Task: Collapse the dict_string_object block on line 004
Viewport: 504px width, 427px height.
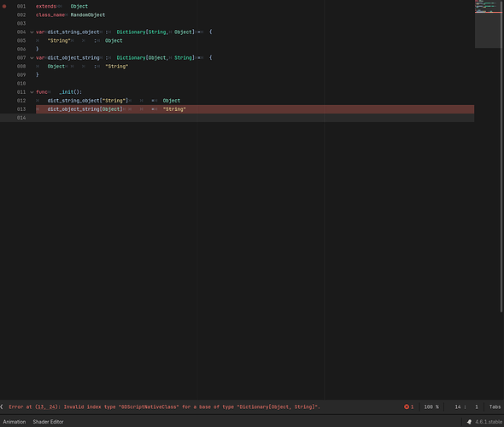Action: (x=32, y=32)
